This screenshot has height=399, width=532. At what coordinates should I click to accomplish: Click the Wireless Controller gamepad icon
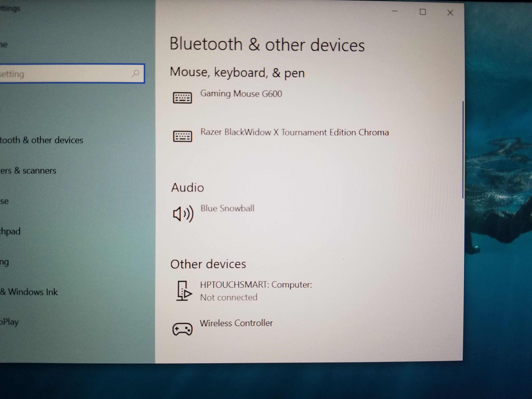coord(182,329)
